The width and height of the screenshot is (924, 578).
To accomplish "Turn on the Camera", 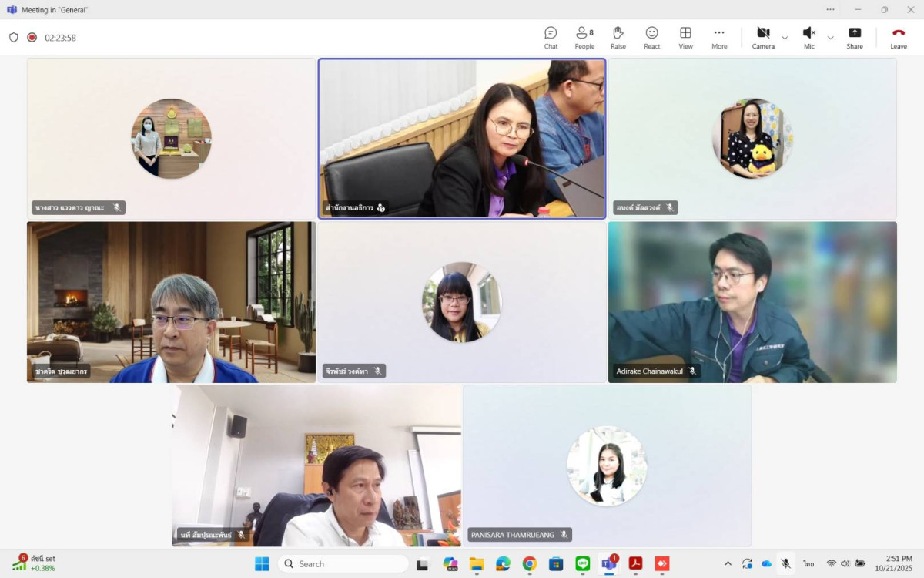I will (x=762, y=37).
